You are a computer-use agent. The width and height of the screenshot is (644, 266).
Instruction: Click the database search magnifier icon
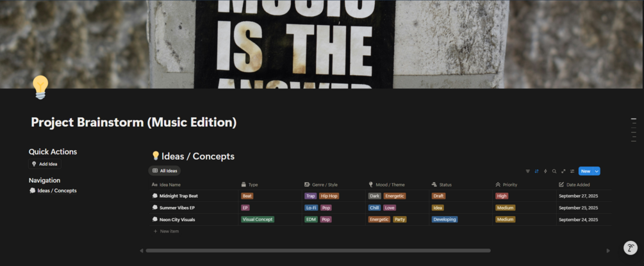coord(554,171)
